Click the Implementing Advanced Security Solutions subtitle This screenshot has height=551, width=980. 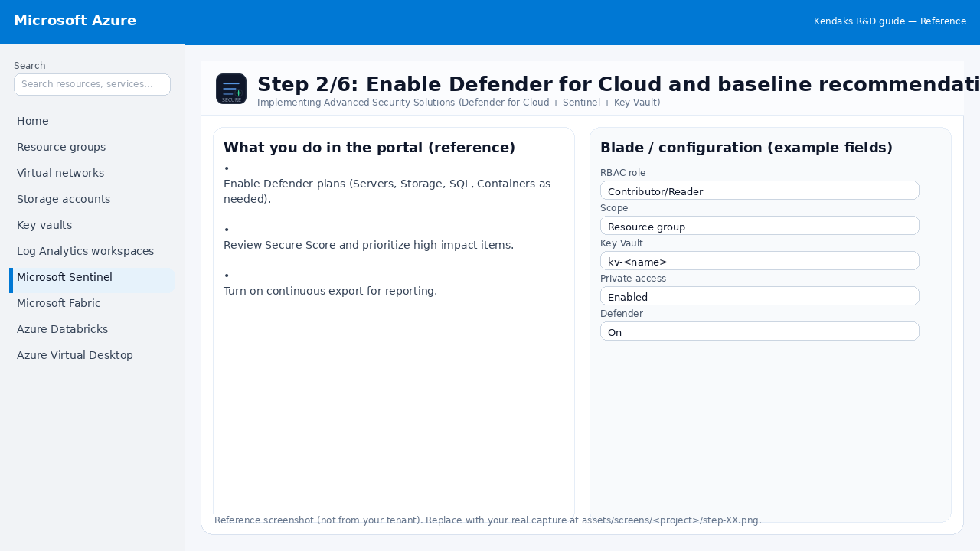[459, 103]
